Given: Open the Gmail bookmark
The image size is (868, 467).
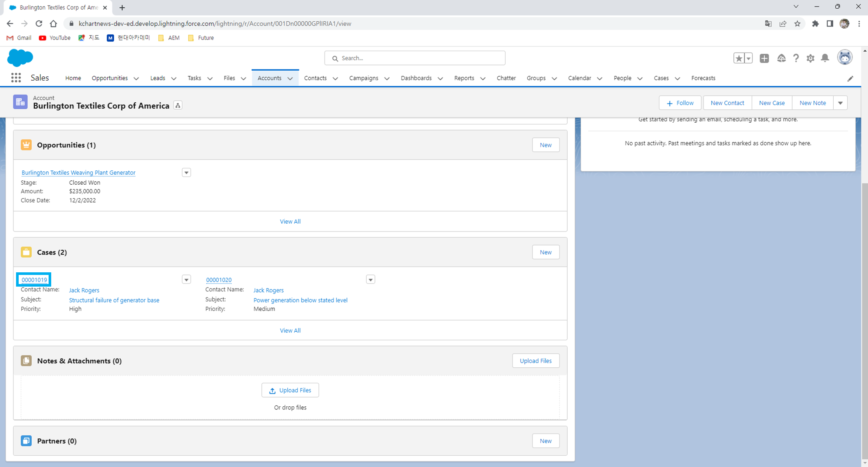Looking at the screenshot, I should point(19,38).
